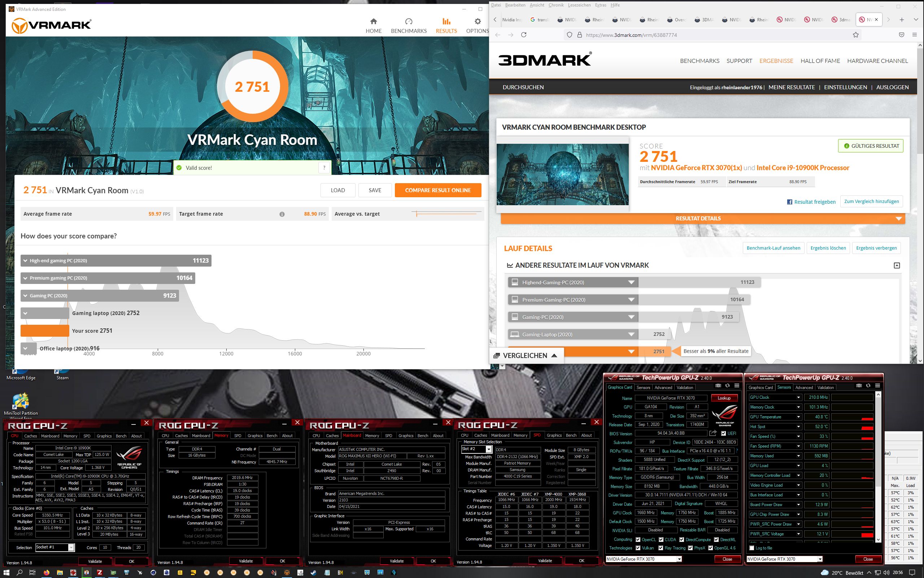Open the Hot Spot sensor dropdown

point(798,427)
